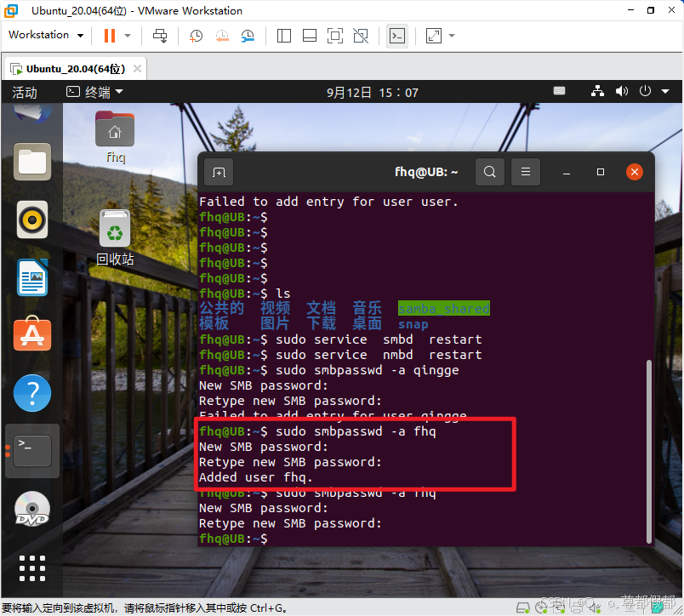Select the fhq home folder desktop icon

click(x=115, y=136)
